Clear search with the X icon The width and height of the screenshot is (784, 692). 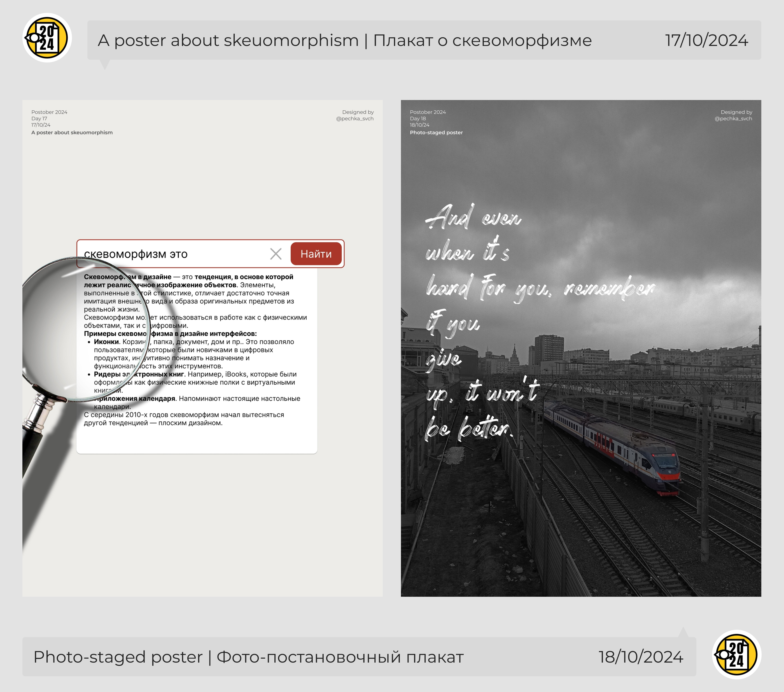click(x=276, y=254)
